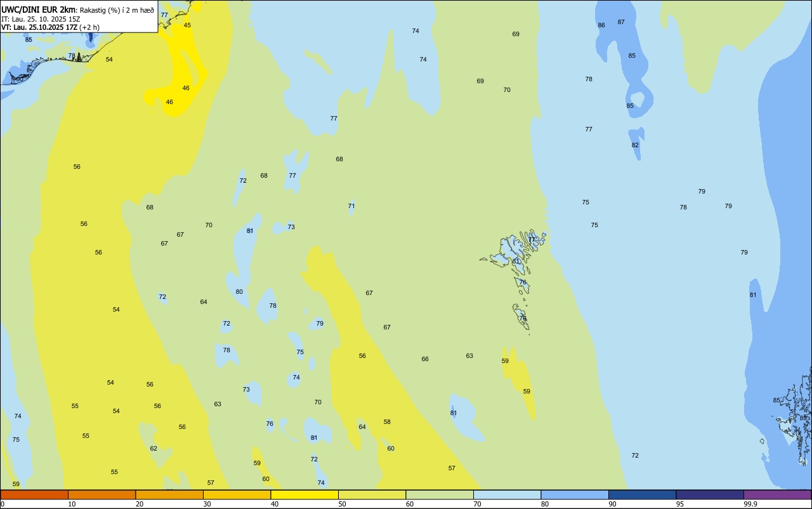Click the humidity value '86' on the map
Image resolution: width=812 pixels, height=509 pixels.
[601, 25]
